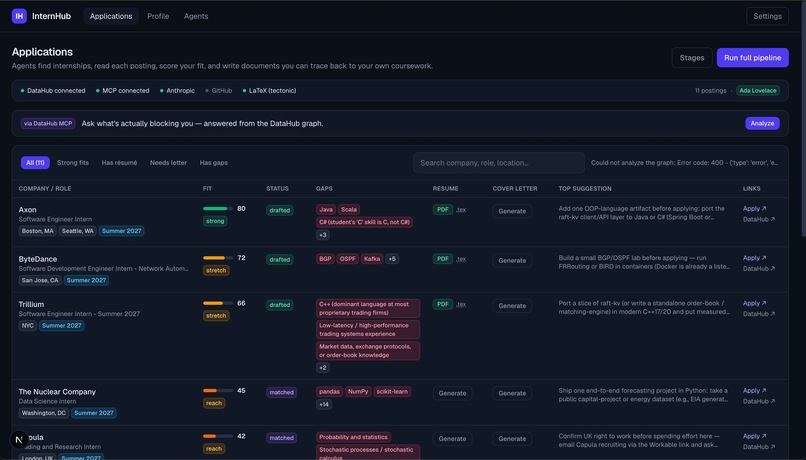Open the Applications nav tab
806x460 pixels.
tap(111, 16)
